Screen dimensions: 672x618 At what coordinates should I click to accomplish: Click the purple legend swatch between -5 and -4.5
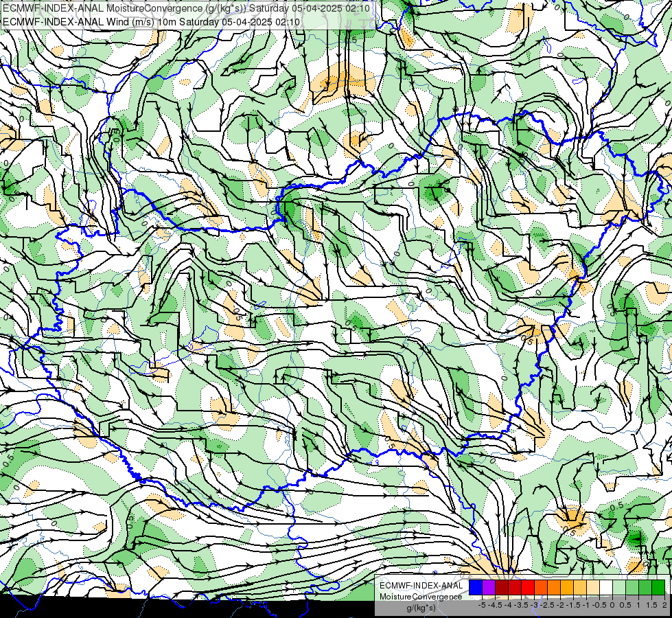(489, 588)
